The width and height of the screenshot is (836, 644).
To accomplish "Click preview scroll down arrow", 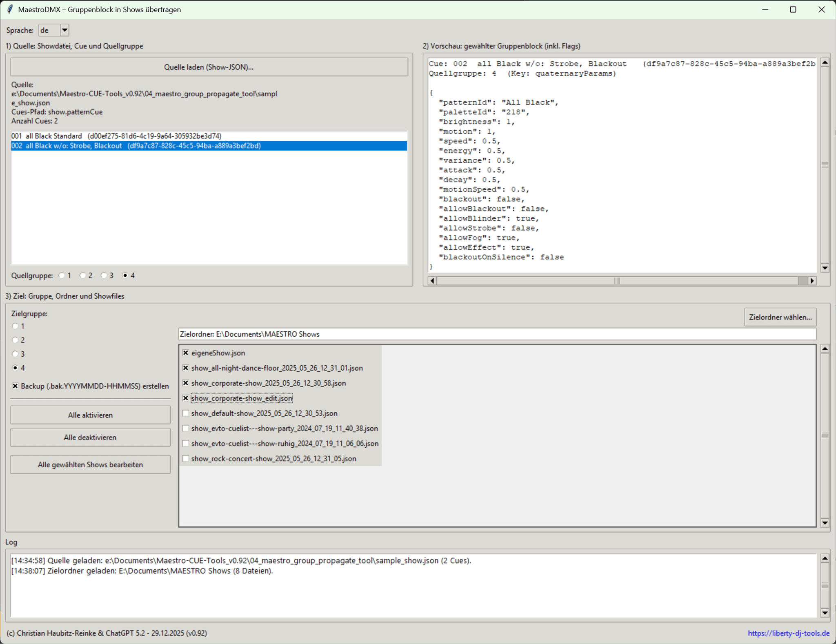I will pyautogui.click(x=825, y=268).
